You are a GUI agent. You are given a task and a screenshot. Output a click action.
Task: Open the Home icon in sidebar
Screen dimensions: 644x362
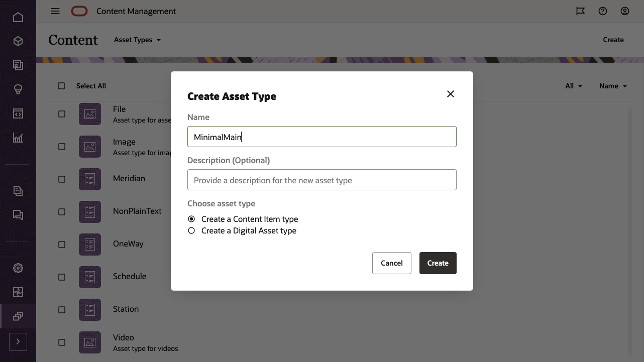(x=18, y=17)
